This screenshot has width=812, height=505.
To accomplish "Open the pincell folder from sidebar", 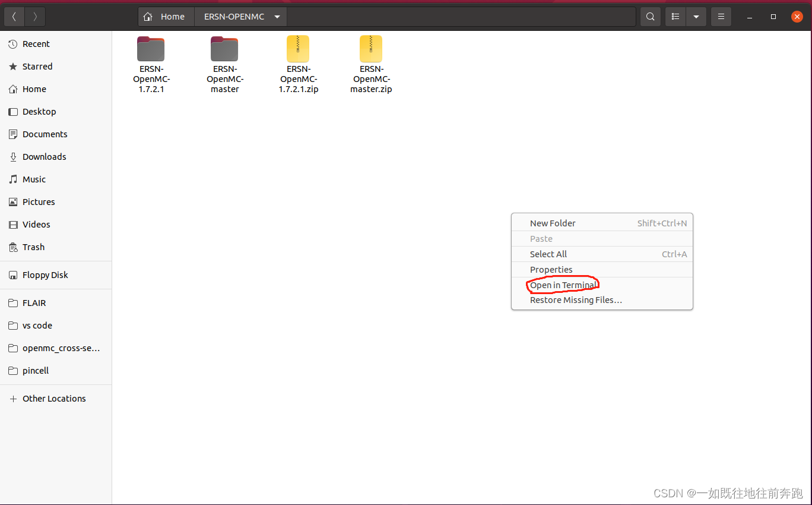I will [35, 370].
